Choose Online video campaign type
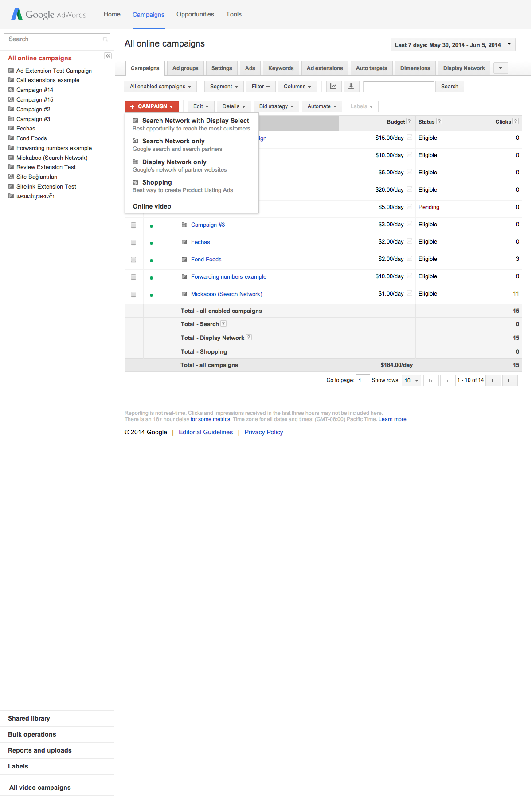The height and width of the screenshot is (800, 532). click(x=192, y=206)
